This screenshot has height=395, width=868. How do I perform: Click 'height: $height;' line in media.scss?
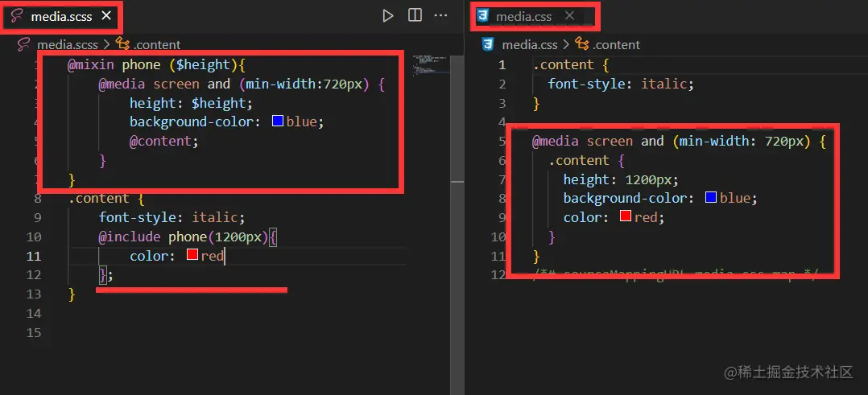pos(191,104)
